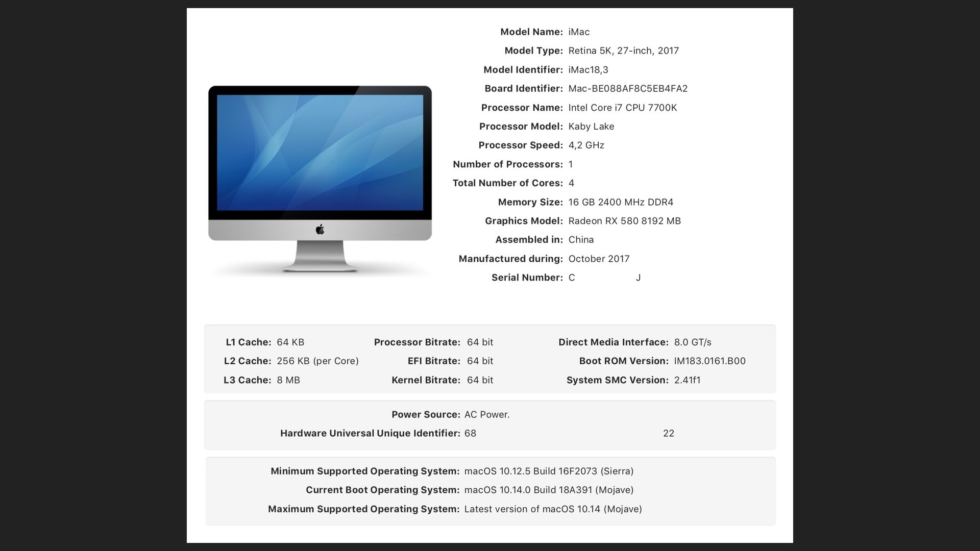Select the model identifier "iMac18,3"
980x551 pixels.
click(588, 70)
